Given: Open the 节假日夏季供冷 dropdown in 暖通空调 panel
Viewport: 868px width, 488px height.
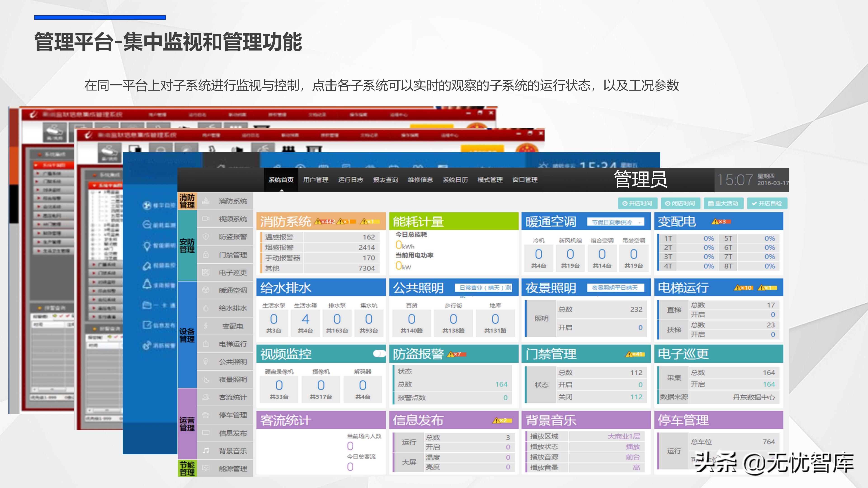Looking at the screenshot, I should tap(616, 222).
